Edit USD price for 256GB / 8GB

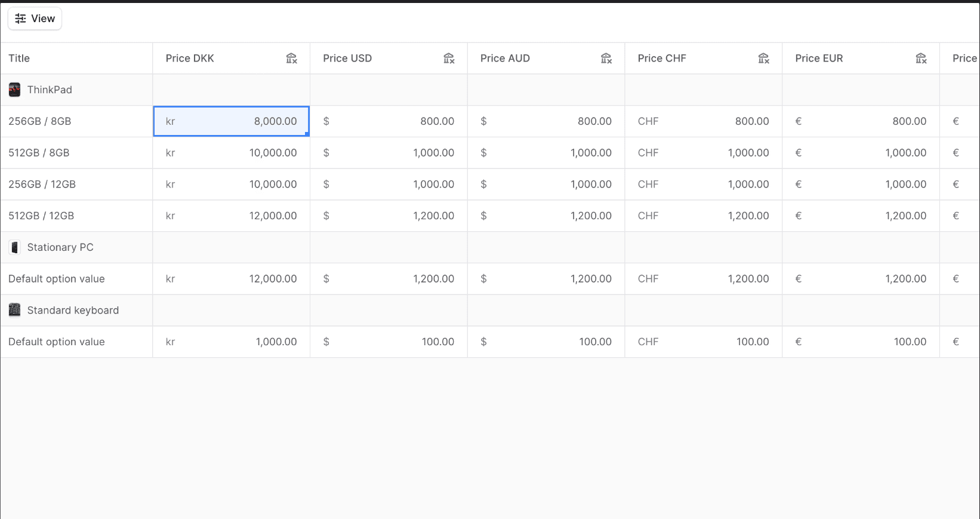pos(389,121)
